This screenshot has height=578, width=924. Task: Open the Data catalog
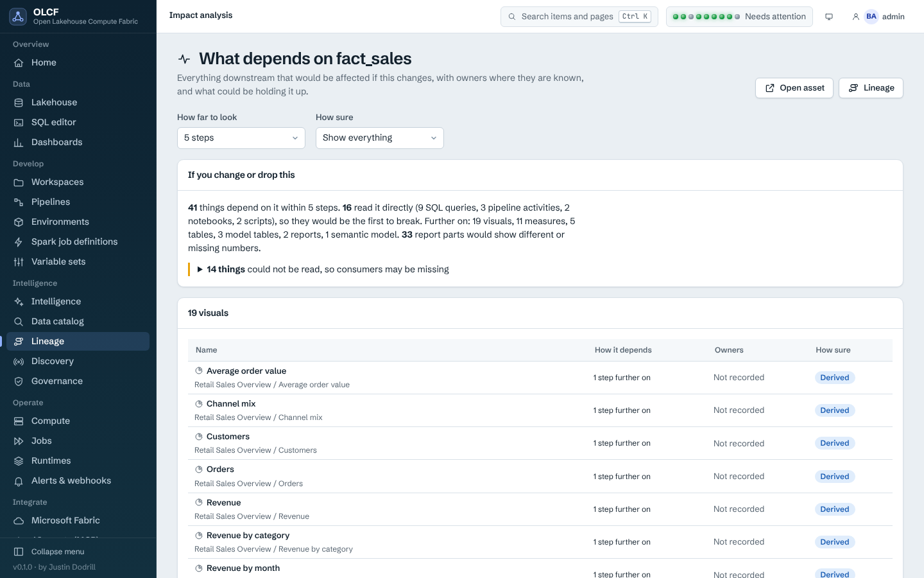(x=78, y=321)
